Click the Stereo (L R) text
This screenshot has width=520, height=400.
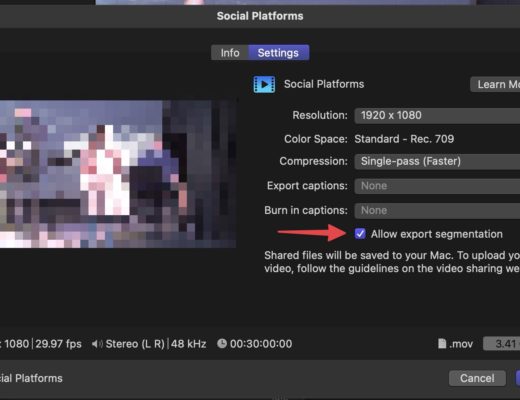click(x=135, y=344)
